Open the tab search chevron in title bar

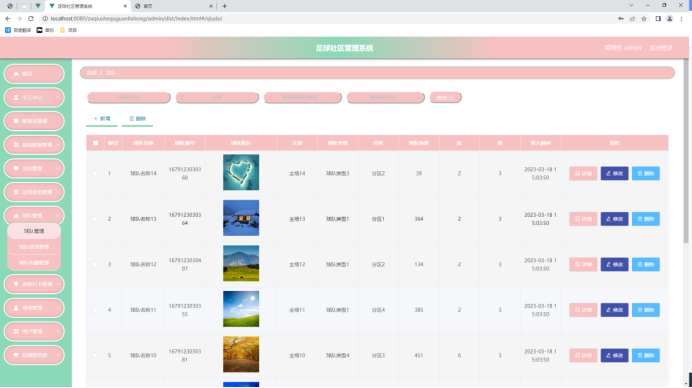coord(631,5)
